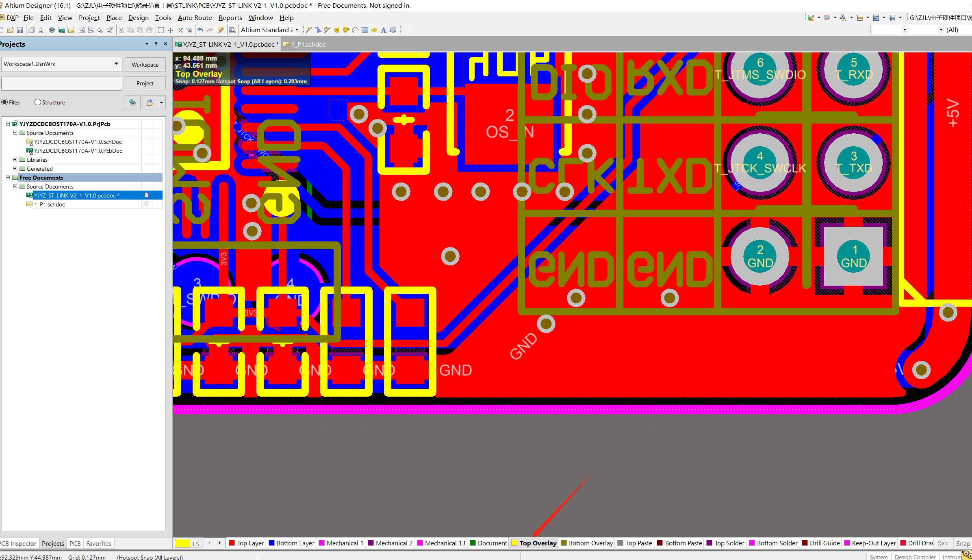Select the Cut toolbar icon
Image resolution: width=972 pixels, height=560 pixels.
click(121, 30)
